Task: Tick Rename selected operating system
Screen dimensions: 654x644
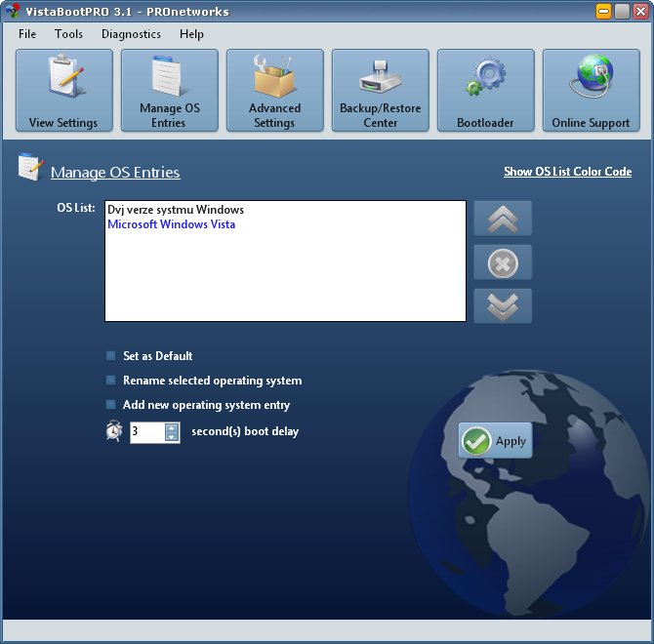Action: (x=110, y=381)
